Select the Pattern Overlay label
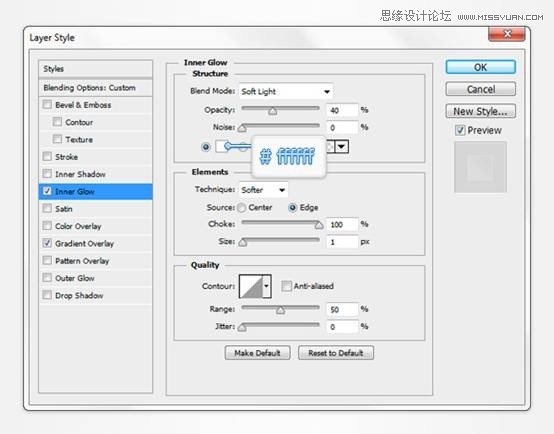 pos(82,261)
